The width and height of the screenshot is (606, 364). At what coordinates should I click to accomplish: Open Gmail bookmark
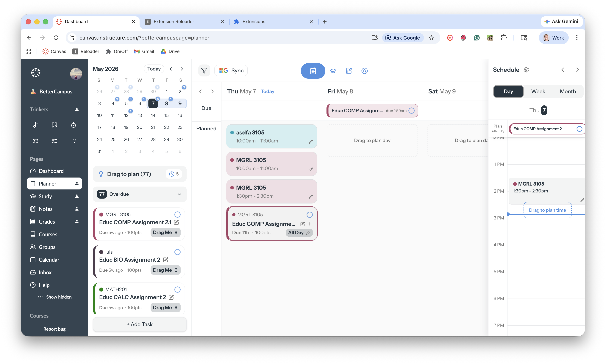[144, 51]
